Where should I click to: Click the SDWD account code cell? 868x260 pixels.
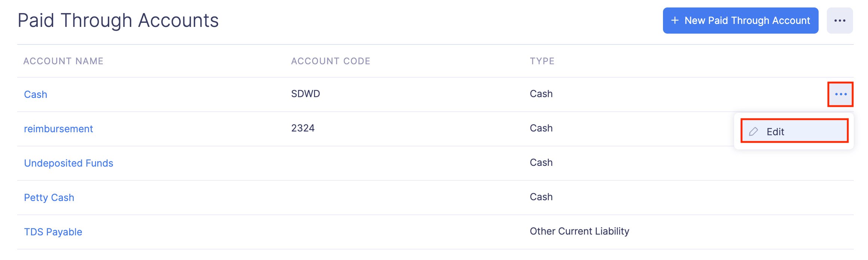(306, 94)
